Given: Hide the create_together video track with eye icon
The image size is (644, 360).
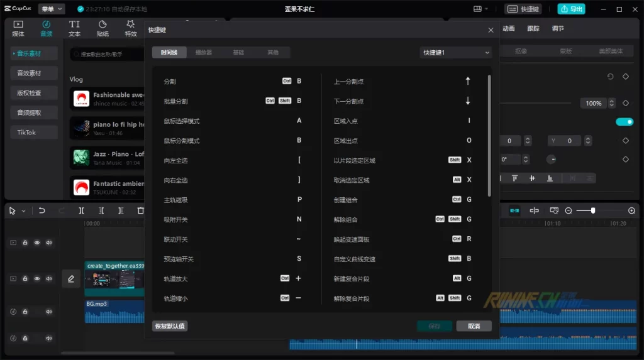Looking at the screenshot, I should point(37,278).
